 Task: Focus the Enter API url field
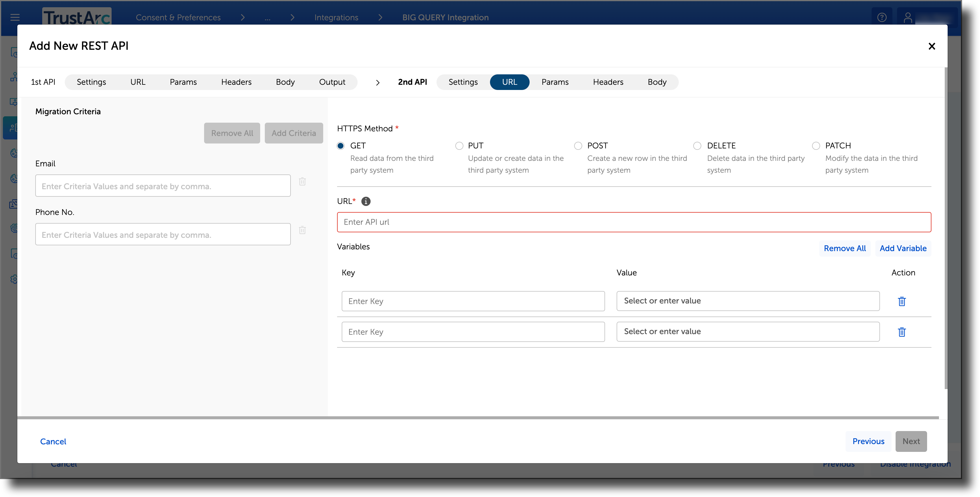[x=634, y=222]
